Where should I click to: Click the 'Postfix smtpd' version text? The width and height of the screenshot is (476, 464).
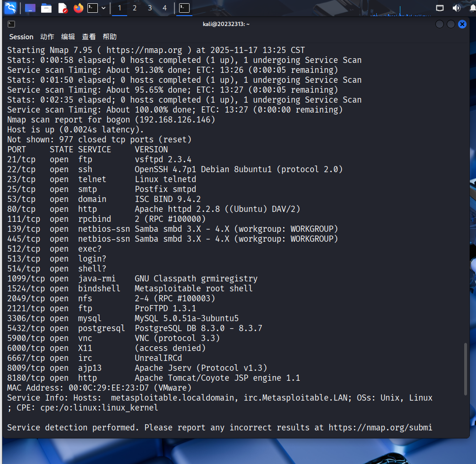pyautogui.click(x=165, y=189)
